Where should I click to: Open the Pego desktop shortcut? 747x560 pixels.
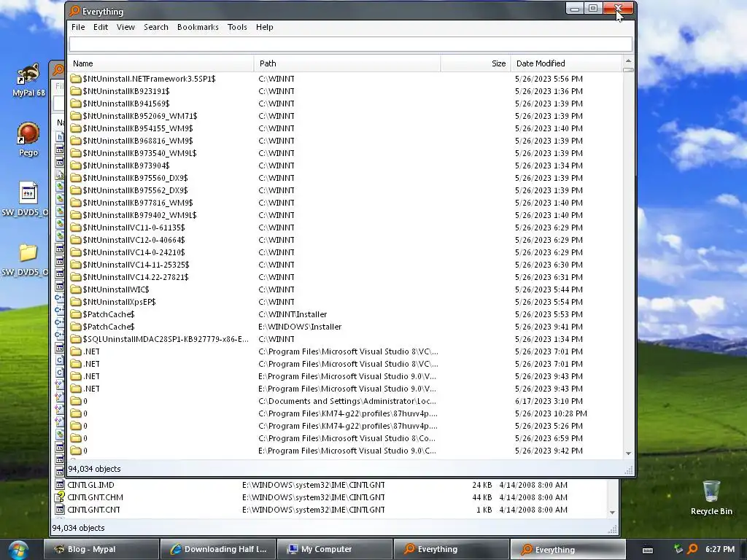pyautogui.click(x=28, y=139)
